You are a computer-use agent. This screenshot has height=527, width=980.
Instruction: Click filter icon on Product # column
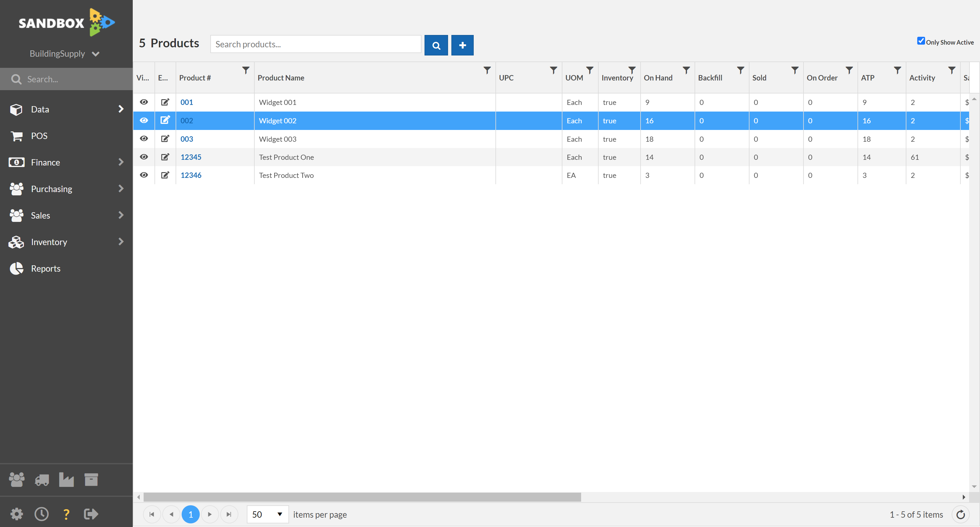tap(246, 70)
